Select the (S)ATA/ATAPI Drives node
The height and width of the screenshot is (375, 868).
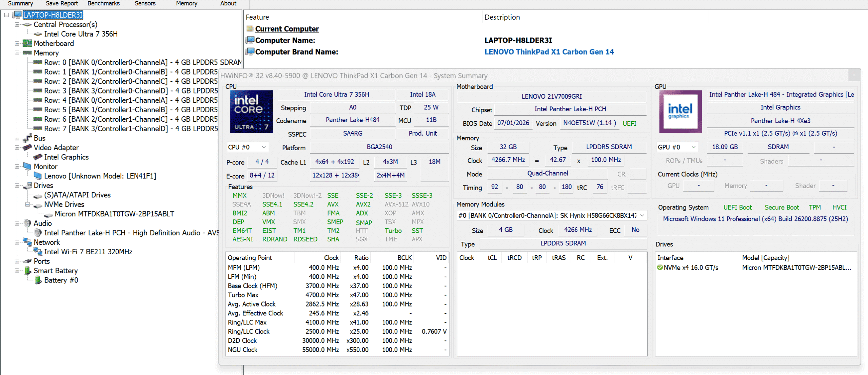77,195
